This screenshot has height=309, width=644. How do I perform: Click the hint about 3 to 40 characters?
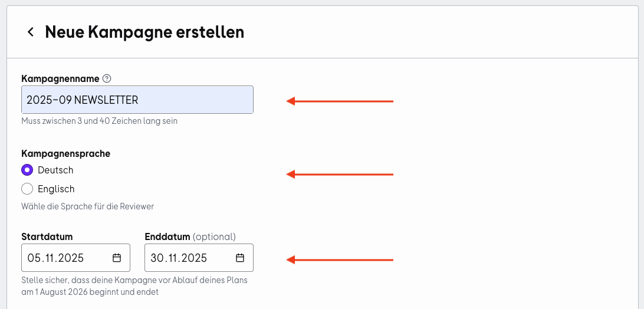point(100,121)
